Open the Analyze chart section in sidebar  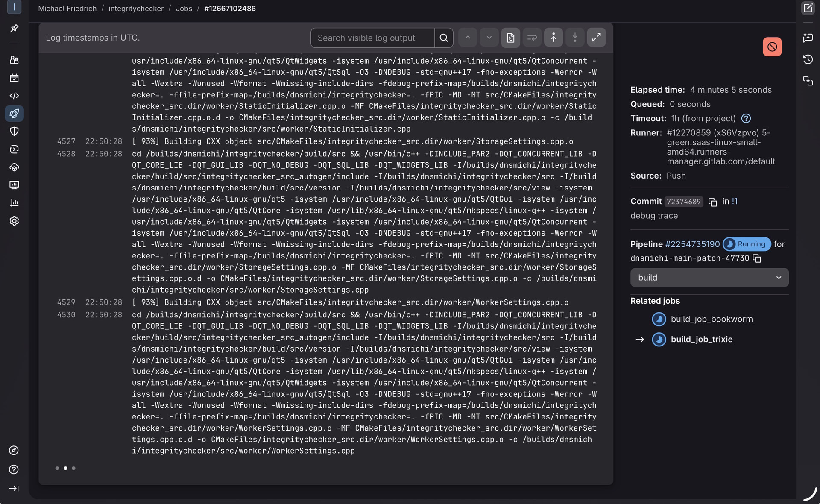click(14, 203)
